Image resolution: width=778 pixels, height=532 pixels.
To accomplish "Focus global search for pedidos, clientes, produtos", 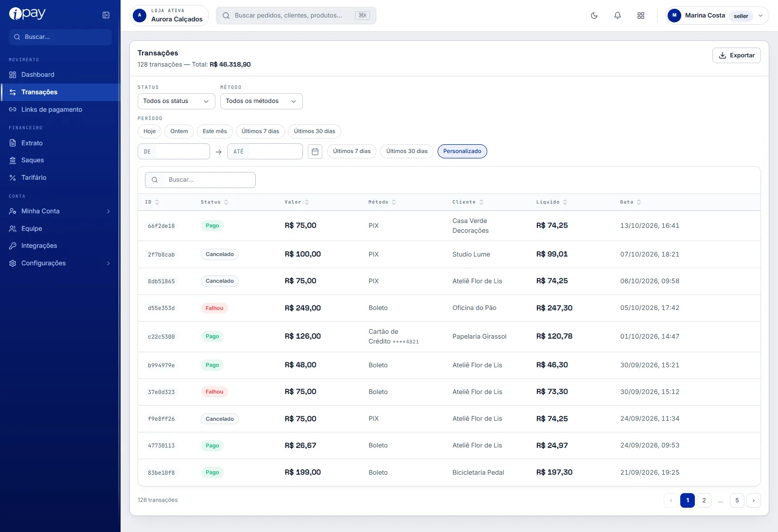I will (296, 16).
